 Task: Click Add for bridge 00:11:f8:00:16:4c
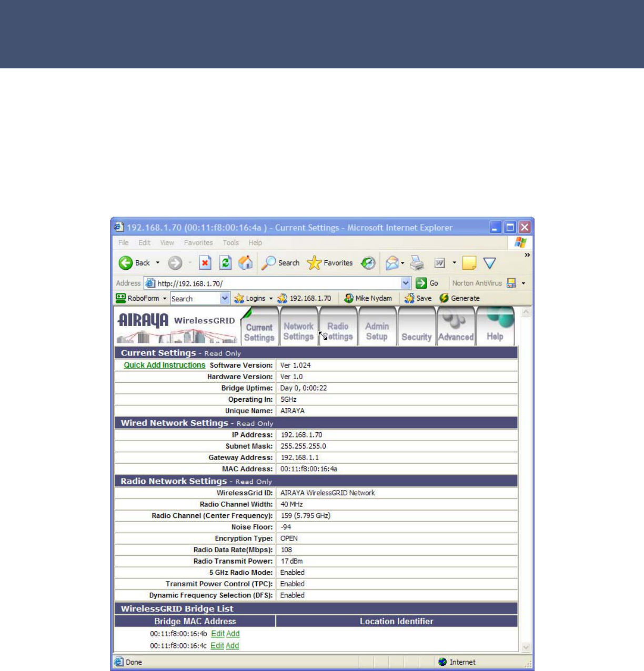point(233,646)
